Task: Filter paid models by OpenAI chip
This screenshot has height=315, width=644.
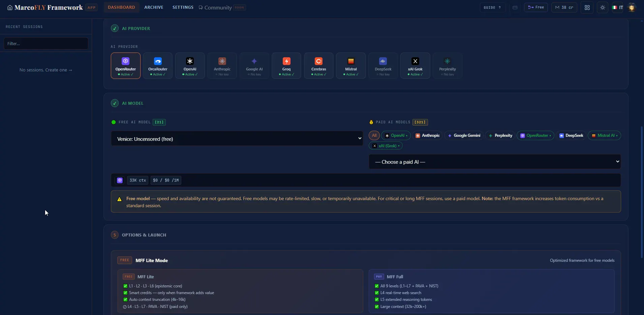Action: pos(396,135)
